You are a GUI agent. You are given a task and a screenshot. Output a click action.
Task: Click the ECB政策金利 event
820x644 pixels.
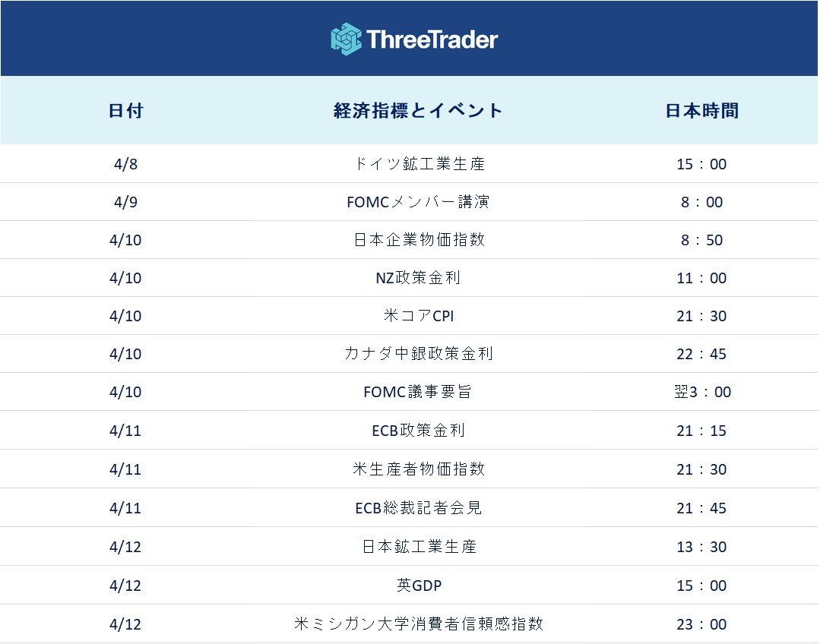[419, 431]
